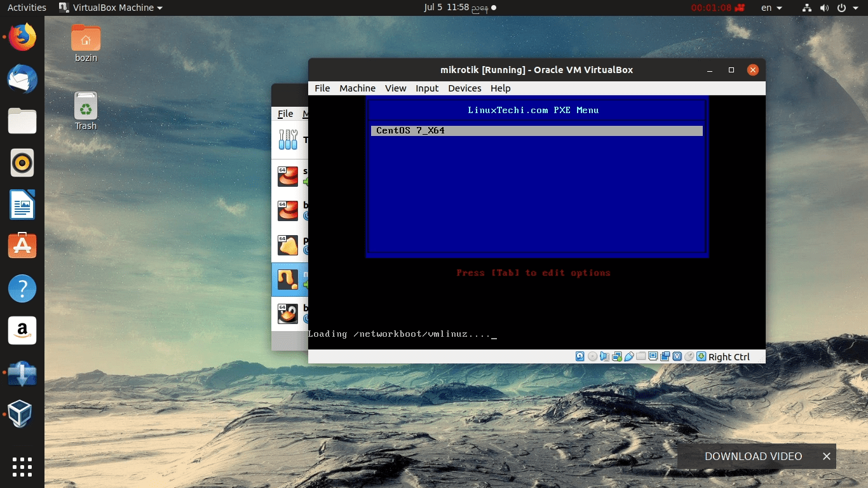The height and width of the screenshot is (488, 868).
Task: Open the virtualization features status icon
Action: click(677, 356)
